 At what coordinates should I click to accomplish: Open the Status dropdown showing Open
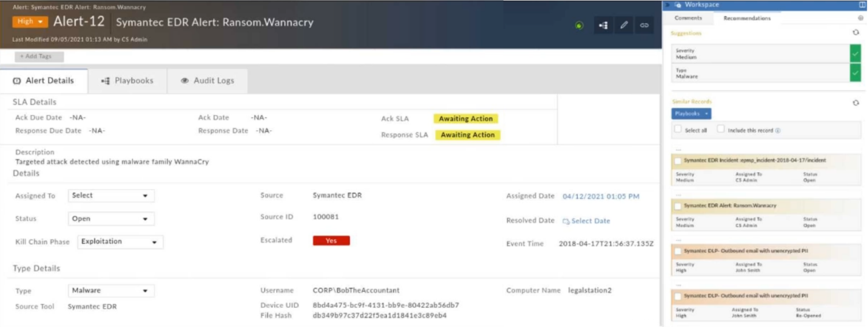[111, 219]
